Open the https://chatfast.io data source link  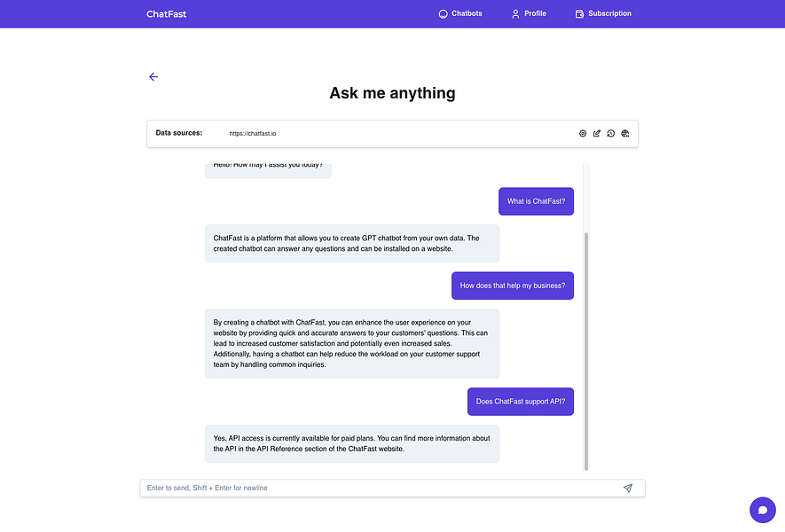[x=253, y=133]
